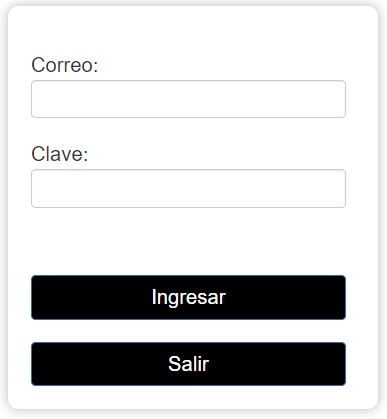Click the Clave input field
The image size is (387, 419).
pyautogui.click(x=188, y=188)
